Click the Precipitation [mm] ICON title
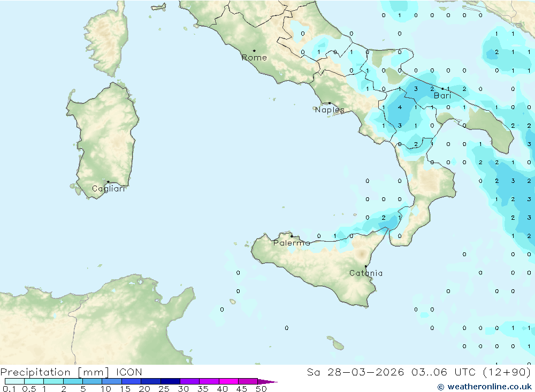 click(x=71, y=372)
